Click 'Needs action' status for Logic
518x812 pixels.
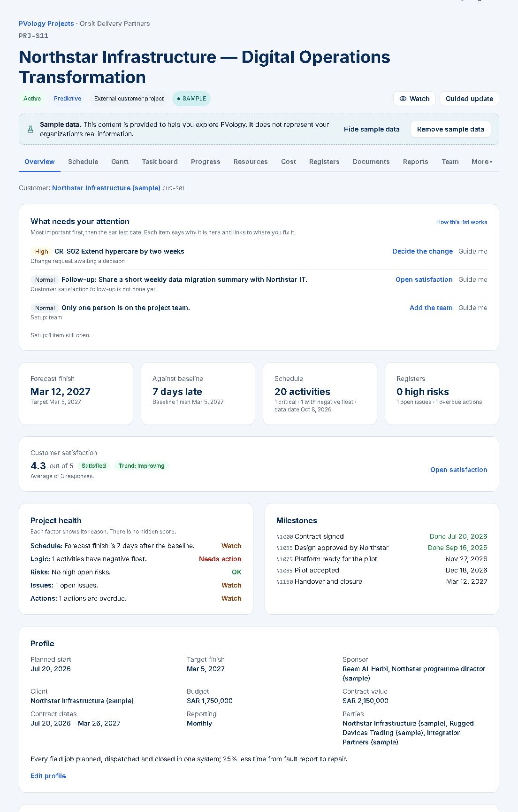coord(220,559)
